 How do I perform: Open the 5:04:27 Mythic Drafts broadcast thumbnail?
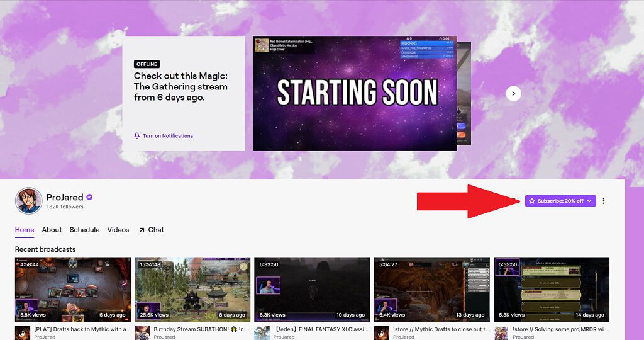coord(431,290)
